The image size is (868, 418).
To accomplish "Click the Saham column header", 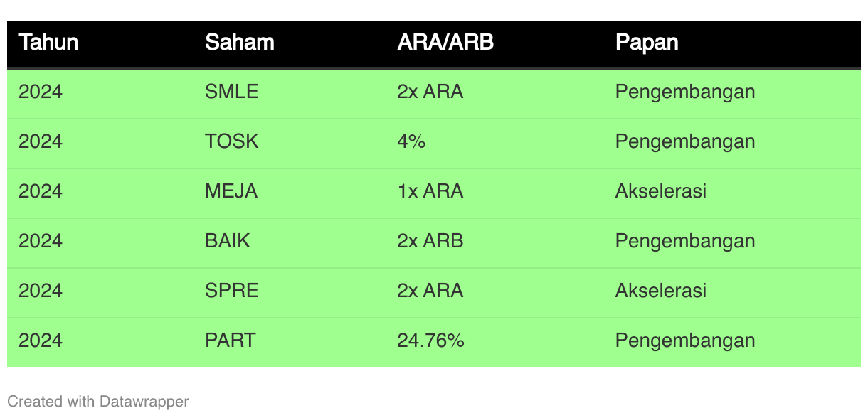I will coord(240,43).
